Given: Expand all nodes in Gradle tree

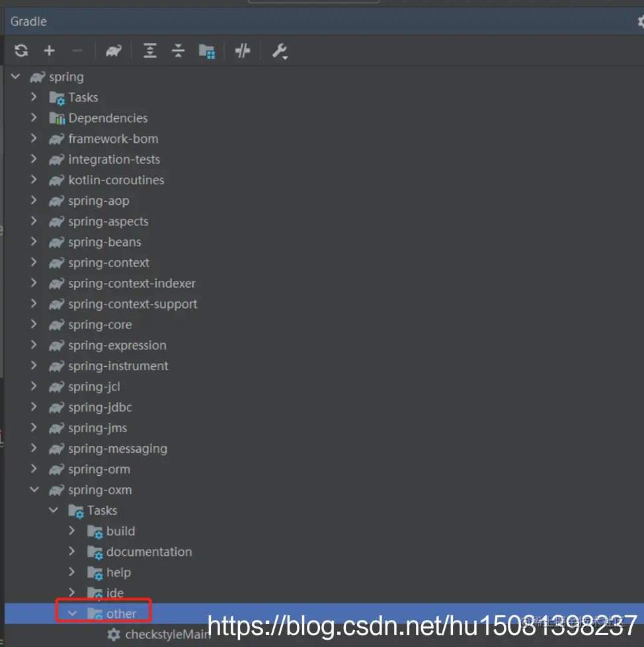Looking at the screenshot, I should tap(150, 51).
